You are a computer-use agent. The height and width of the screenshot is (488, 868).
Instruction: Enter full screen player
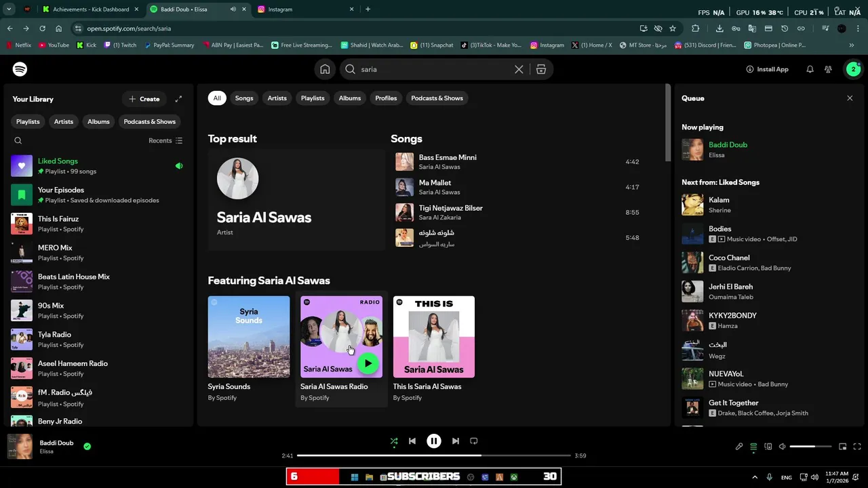pyautogui.click(x=857, y=447)
